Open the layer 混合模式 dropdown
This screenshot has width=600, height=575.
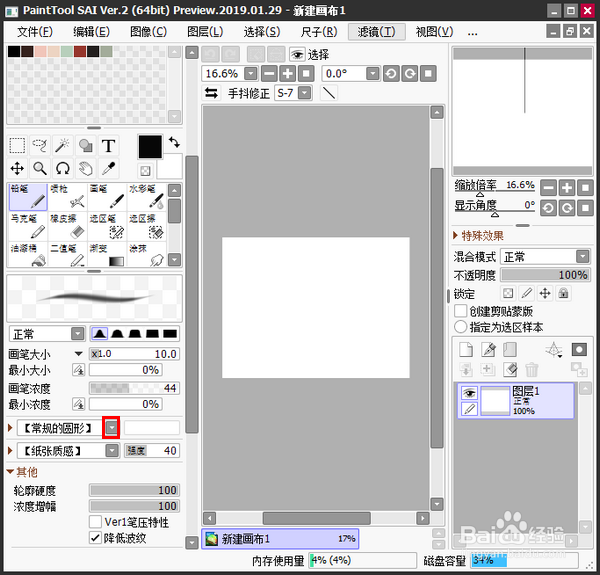click(x=582, y=256)
